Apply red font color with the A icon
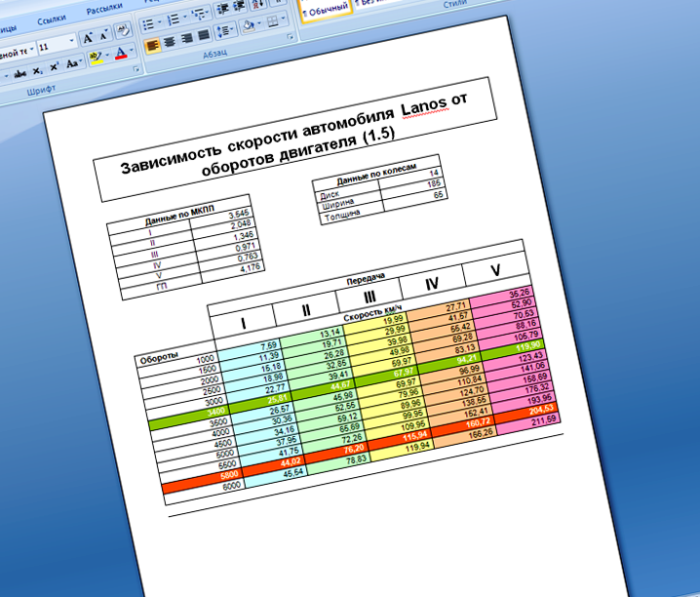 [x=121, y=54]
